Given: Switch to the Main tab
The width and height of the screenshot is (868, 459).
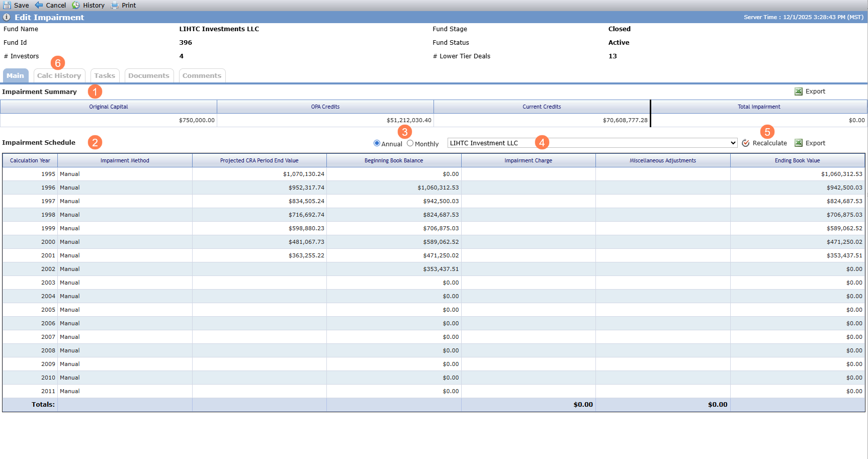Looking at the screenshot, I should [16, 75].
